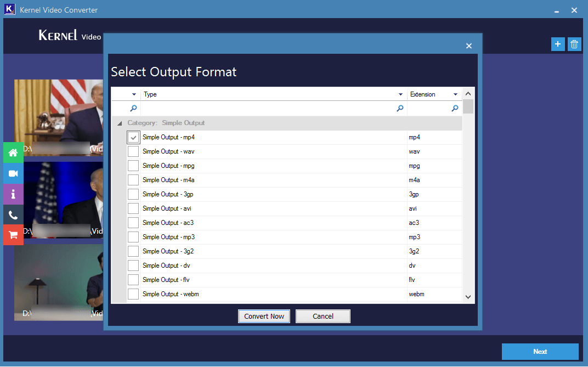
Task: Click the '3gp' extension cell
Action: coord(434,194)
